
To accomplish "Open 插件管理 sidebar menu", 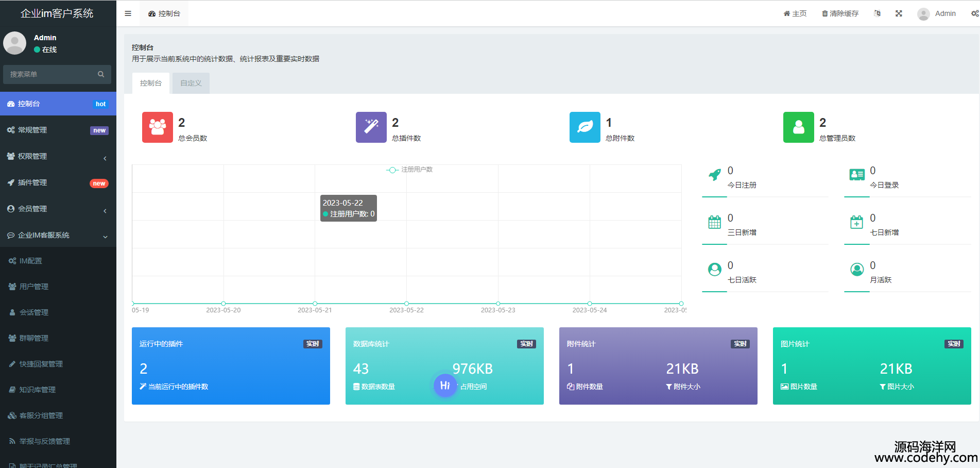I will [x=58, y=182].
